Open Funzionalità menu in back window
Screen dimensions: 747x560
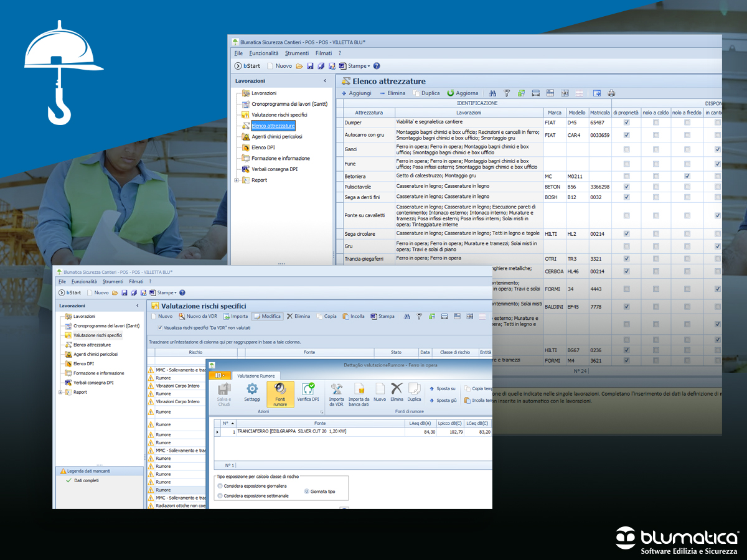pyautogui.click(x=264, y=54)
